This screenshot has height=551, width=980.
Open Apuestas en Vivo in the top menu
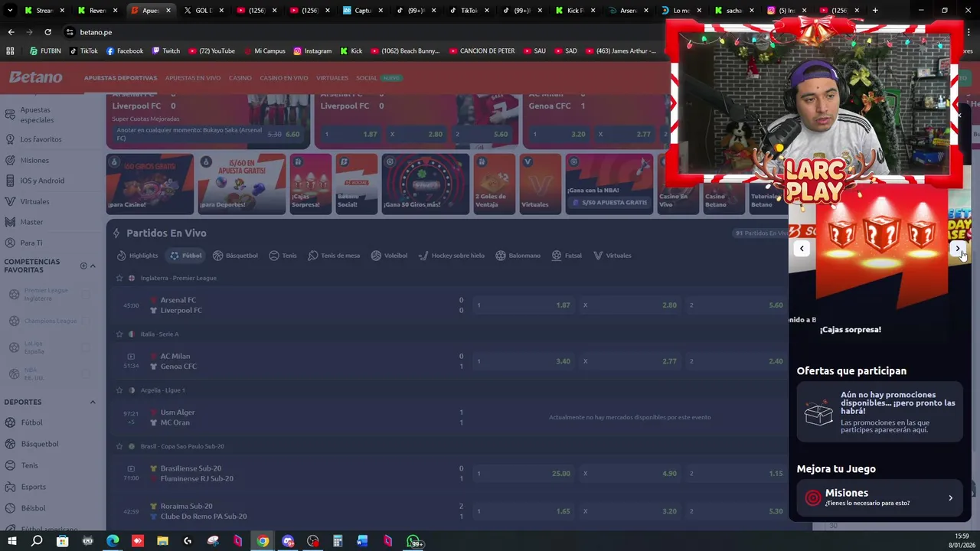(193, 78)
